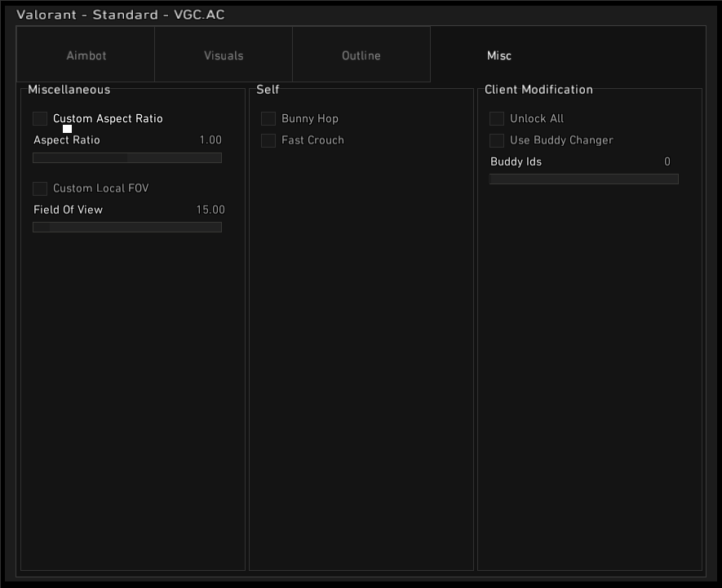Click the Buddy Ids label

coord(516,161)
